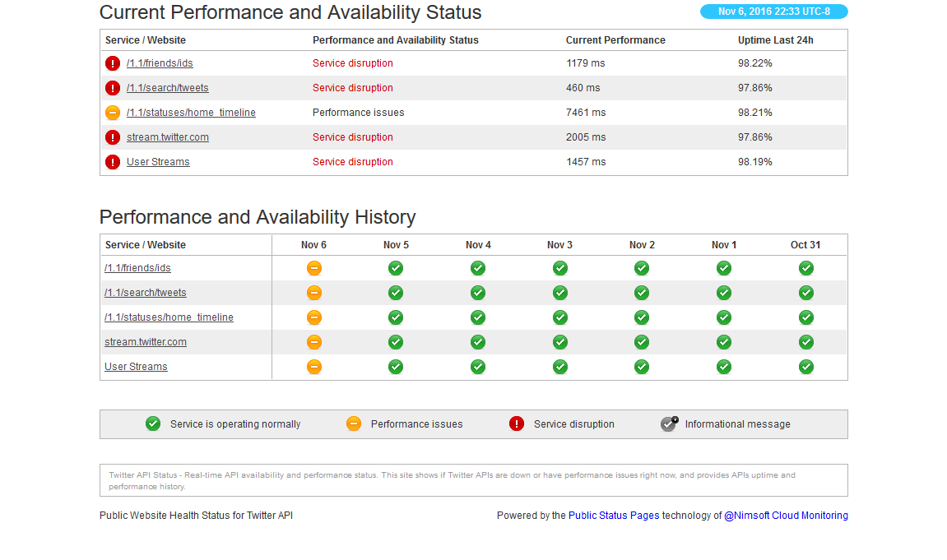Image resolution: width=947 pixels, height=560 pixels.
Task: Click Oct 31 green check for User Streams
Action: [805, 367]
